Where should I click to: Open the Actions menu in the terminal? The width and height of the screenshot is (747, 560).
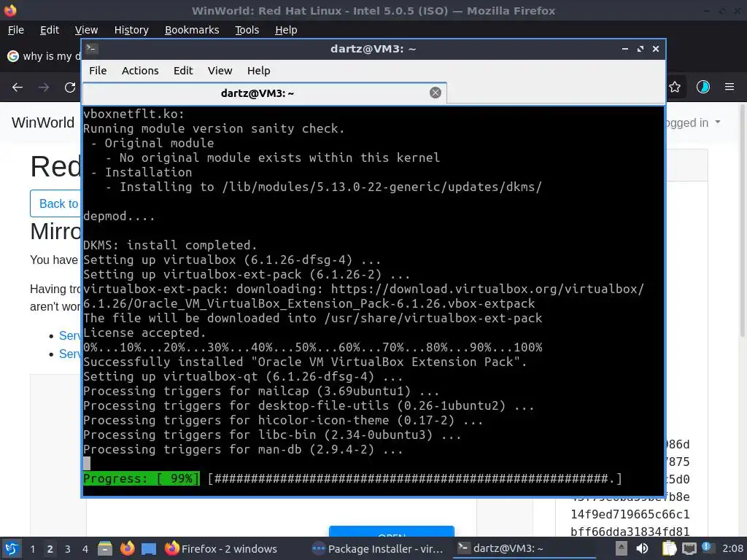coord(140,71)
